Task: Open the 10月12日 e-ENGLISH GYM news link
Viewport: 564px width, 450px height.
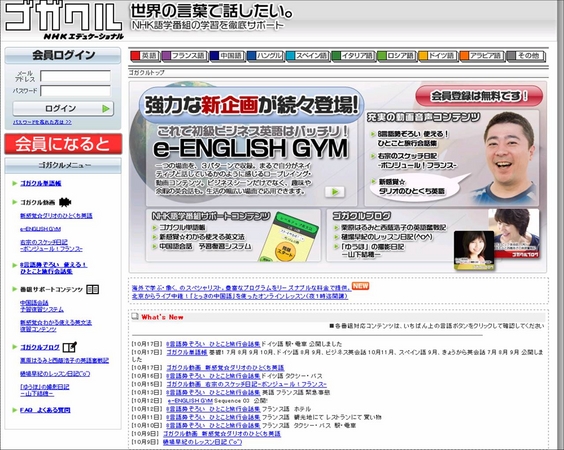Action: point(190,401)
